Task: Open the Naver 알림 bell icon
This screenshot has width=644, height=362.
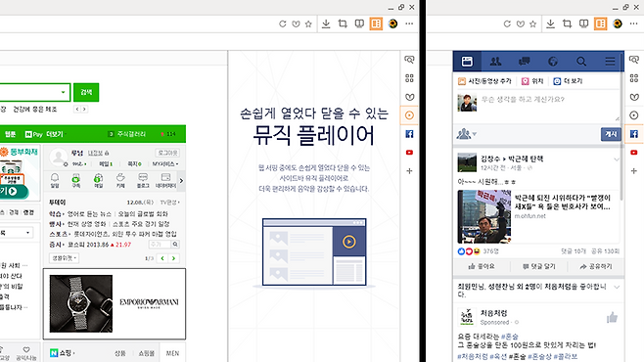Action: [55, 180]
